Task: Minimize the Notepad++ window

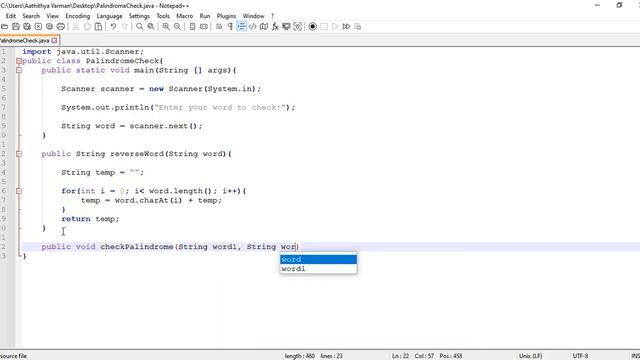Action: click(598, 5)
